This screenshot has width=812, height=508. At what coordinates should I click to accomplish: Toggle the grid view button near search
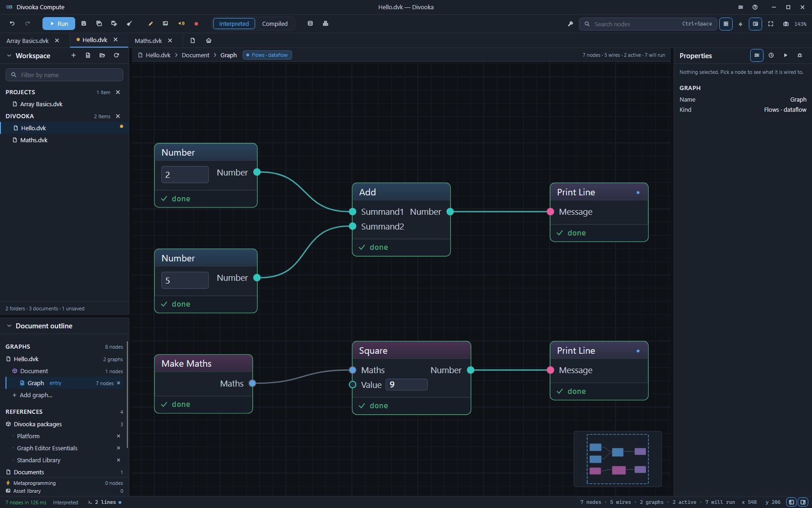(x=726, y=24)
